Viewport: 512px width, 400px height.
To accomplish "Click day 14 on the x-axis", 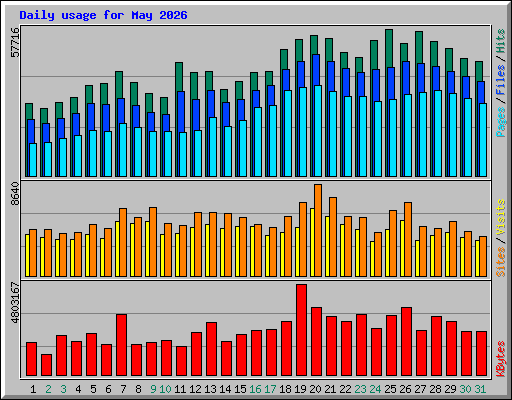I will [225, 389].
